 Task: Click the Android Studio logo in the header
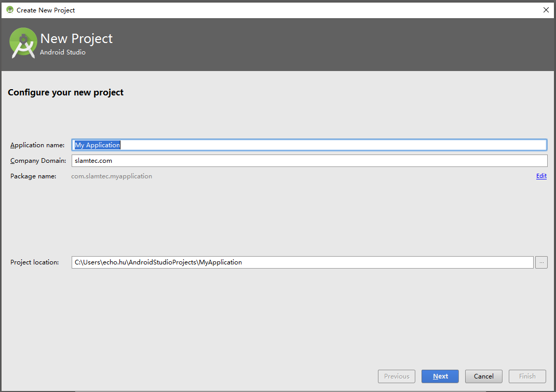[x=23, y=44]
